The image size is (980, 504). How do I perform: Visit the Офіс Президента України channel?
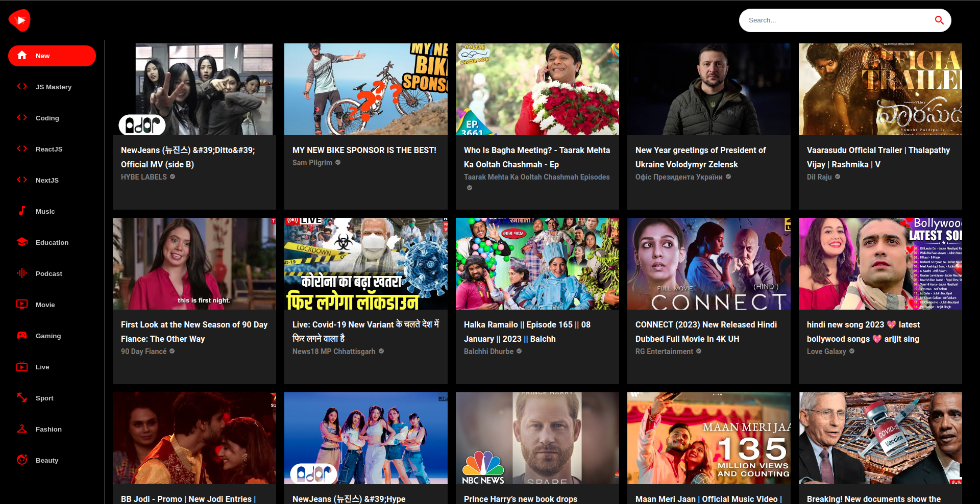679,177
